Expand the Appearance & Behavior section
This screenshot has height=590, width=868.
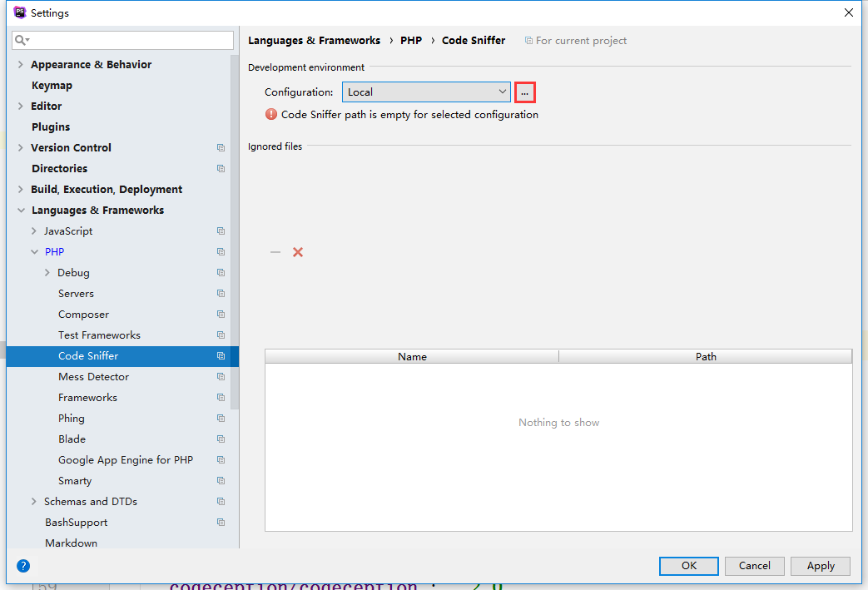[21, 65]
